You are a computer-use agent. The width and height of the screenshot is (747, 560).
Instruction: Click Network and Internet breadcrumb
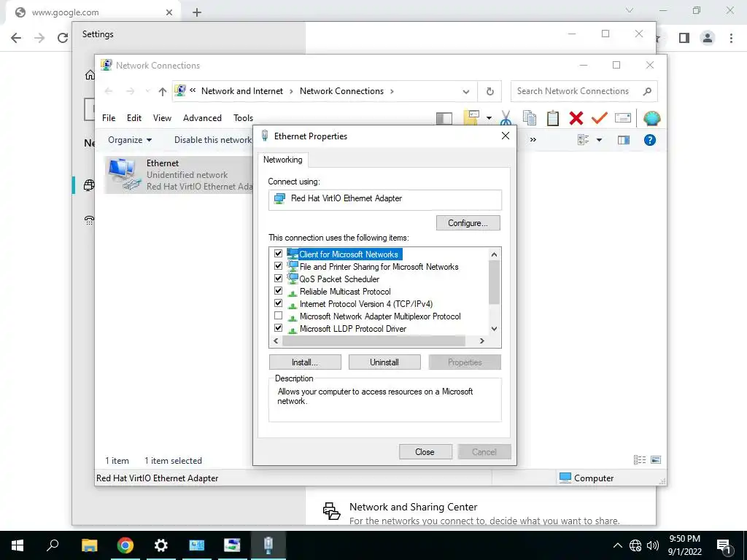click(242, 91)
